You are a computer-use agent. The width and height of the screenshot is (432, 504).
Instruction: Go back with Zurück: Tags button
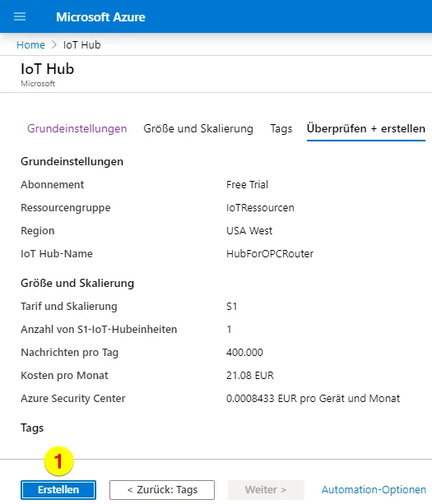[162, 489]
